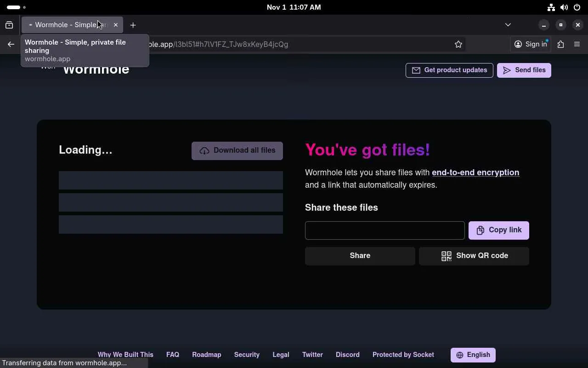Open the system volume icon
The height and width of the screenshot is (368, 588).
pos(564,7)
